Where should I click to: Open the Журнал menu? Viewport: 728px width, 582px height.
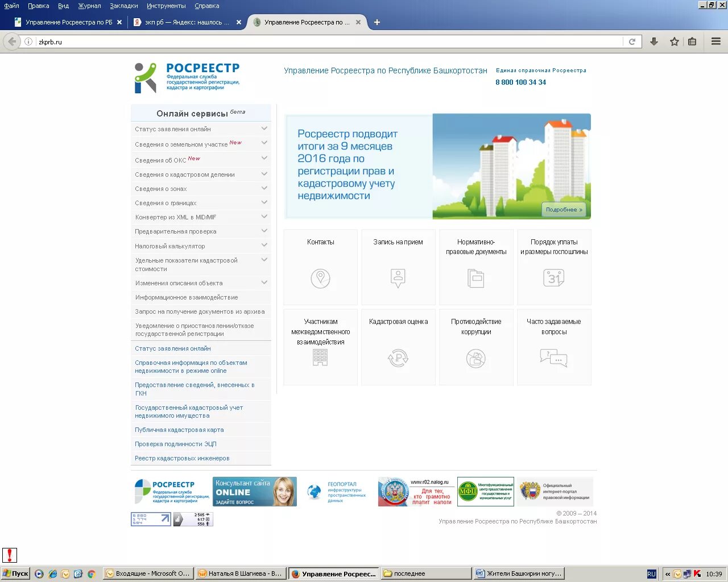pos(89,6)
